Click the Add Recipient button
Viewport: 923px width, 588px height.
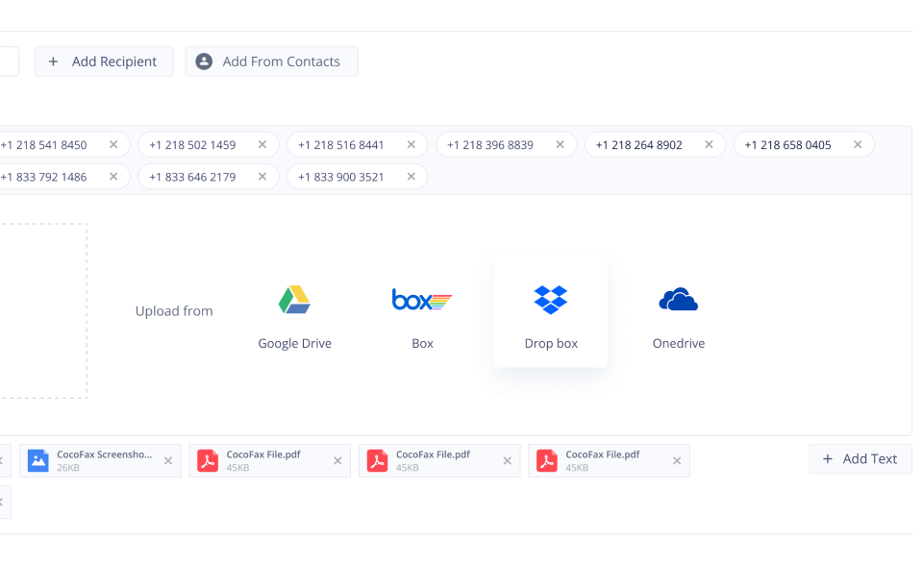click(104, 61)
